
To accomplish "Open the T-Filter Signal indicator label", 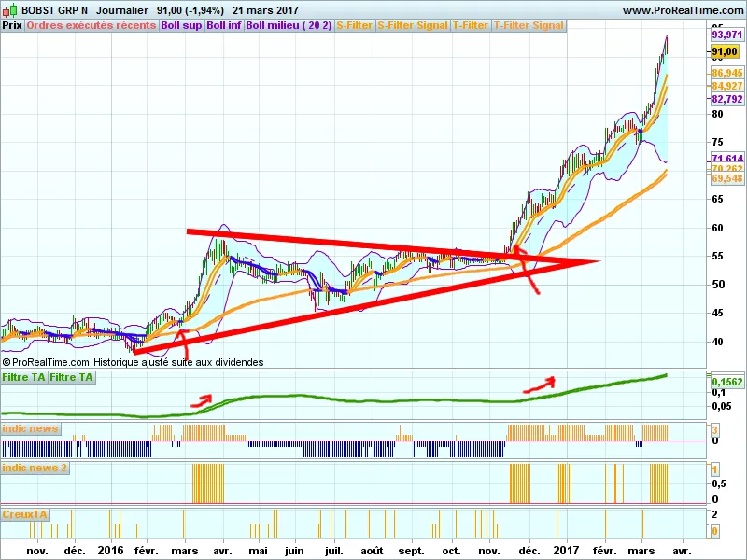I will 529,25.
